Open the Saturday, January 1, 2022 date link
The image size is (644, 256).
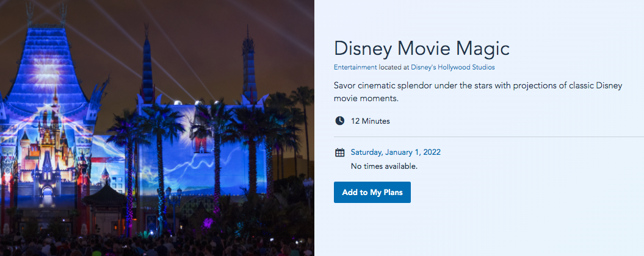396,152
